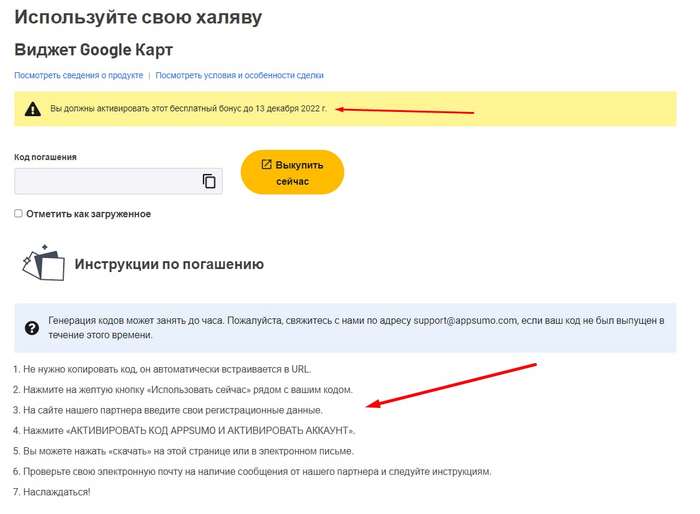Image resolution: width=700 pixels, height=514 pixels.
Task: Click support@appsumo.com address in notice
Action: click(x=465, y=321)
